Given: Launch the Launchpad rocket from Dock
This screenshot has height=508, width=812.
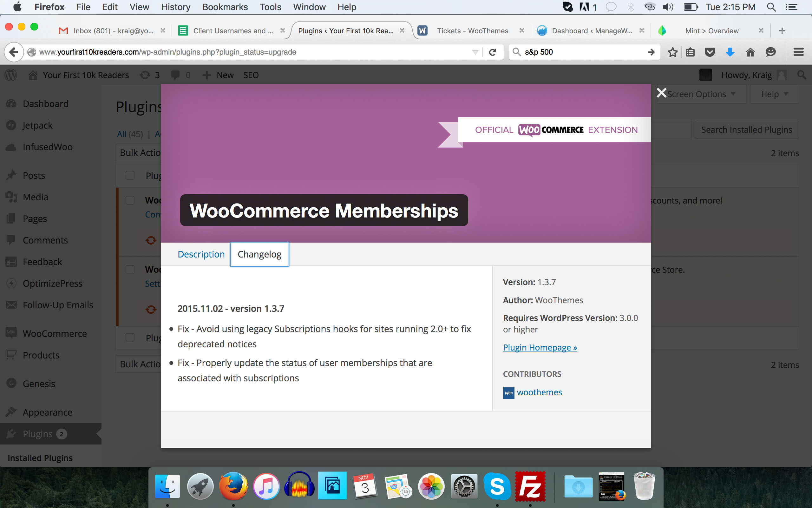Looking at the screenshot, I should pos(200,486).
